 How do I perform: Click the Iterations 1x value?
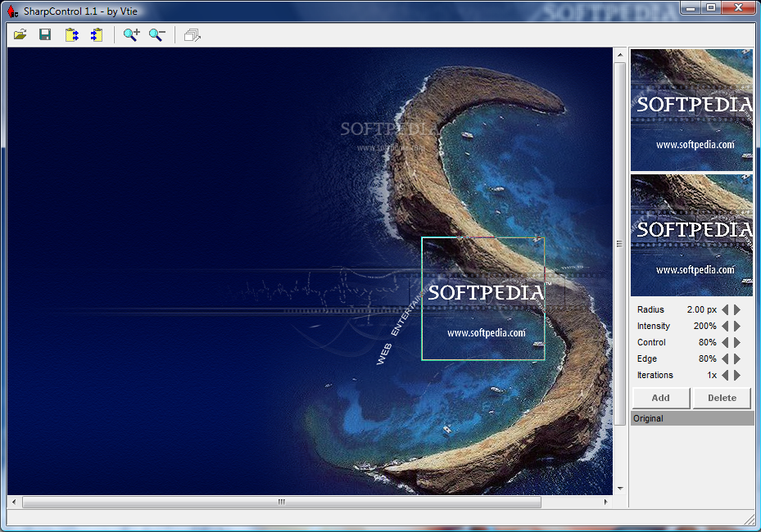pos(712,375)
